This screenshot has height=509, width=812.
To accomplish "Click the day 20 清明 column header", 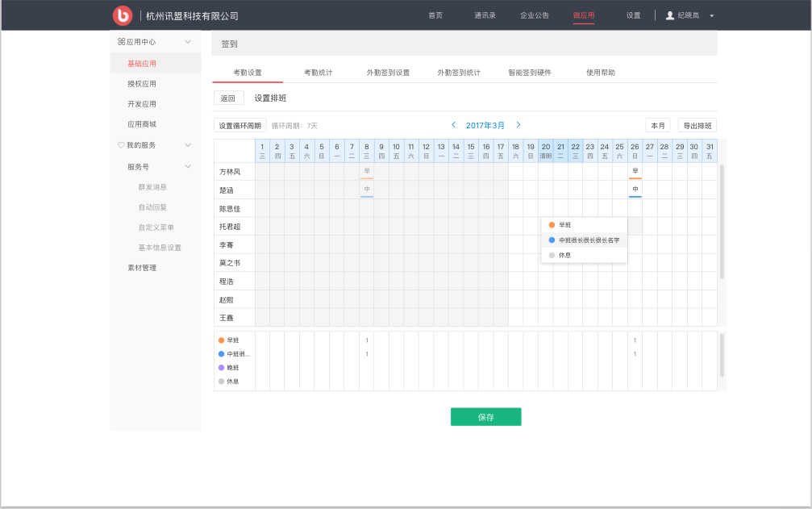I will point(546,151).
